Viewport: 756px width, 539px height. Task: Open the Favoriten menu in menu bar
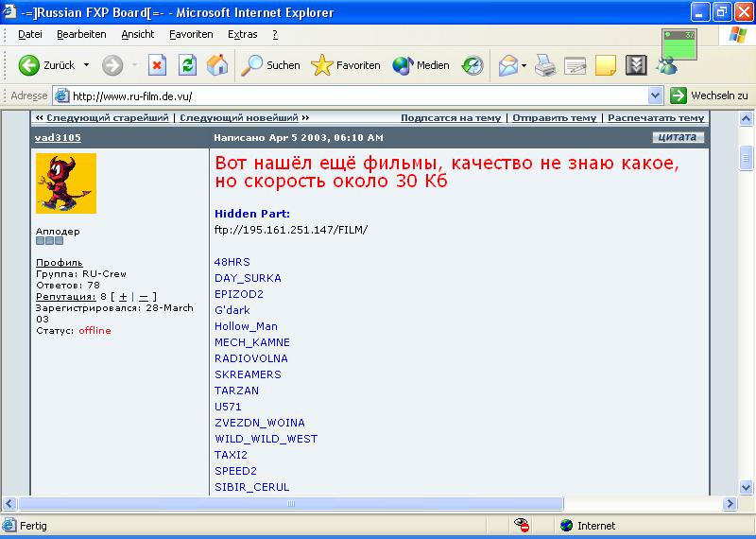coord(191,34)
